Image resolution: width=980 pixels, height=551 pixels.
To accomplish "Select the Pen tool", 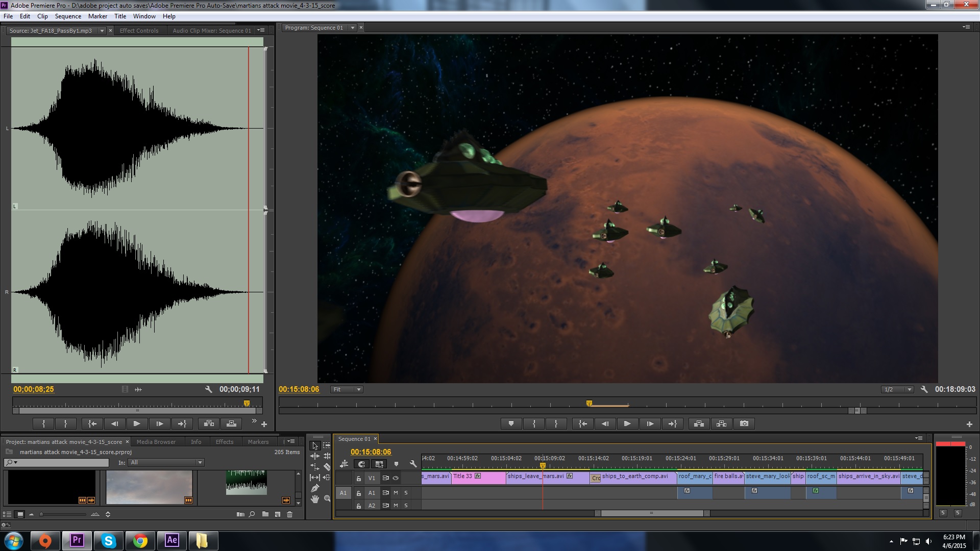I will coord(315,488).
